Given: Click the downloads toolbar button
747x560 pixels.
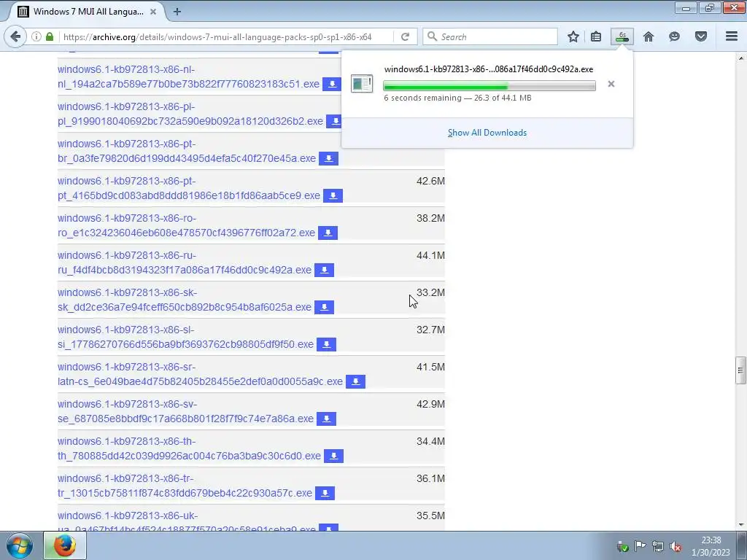Looking at the screenshot, I should (622, 36).
